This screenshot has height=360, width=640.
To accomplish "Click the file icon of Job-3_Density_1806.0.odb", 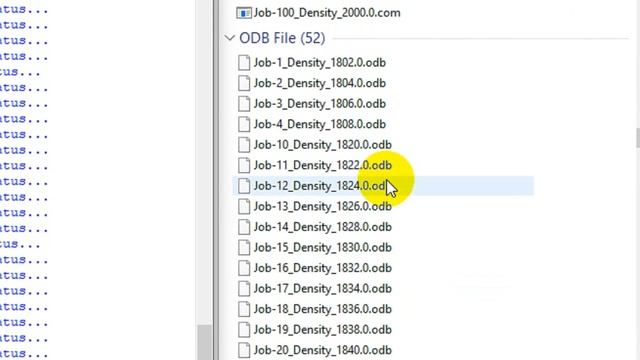I will (x=244, y=104).
